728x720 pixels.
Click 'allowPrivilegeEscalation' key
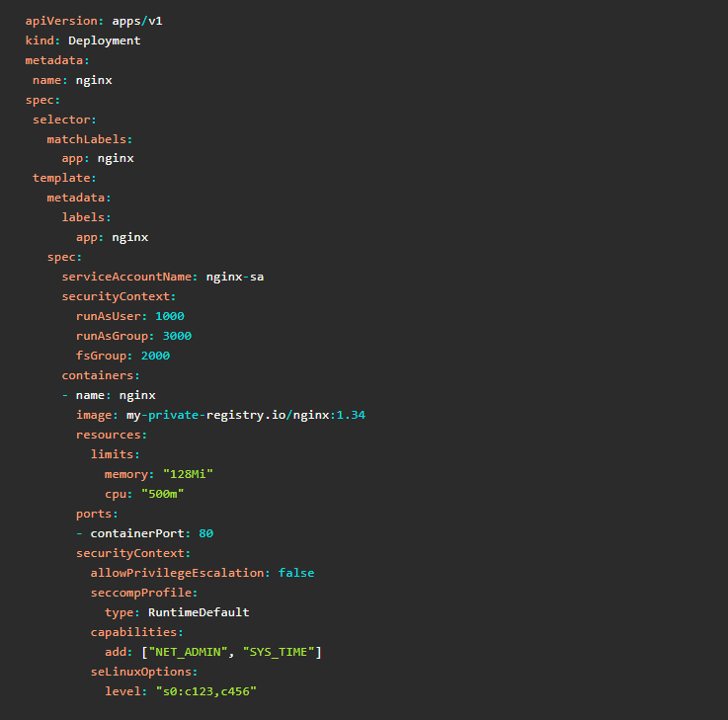coord(177,573)
